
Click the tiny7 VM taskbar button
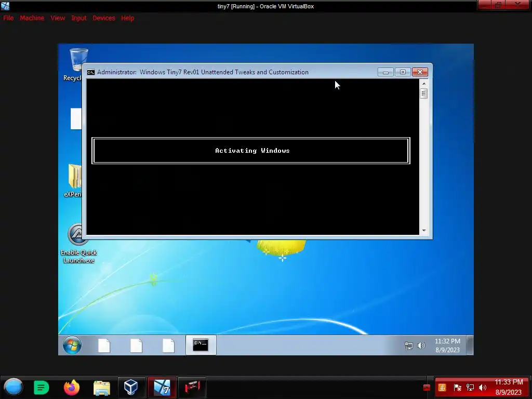162,387
